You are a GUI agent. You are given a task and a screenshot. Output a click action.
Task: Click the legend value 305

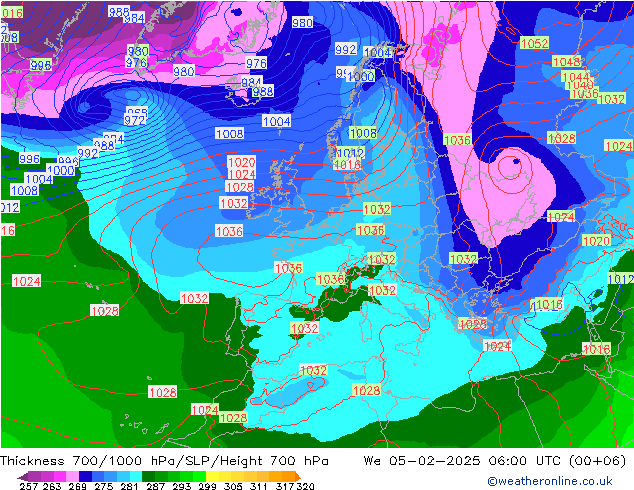[233, 486]
